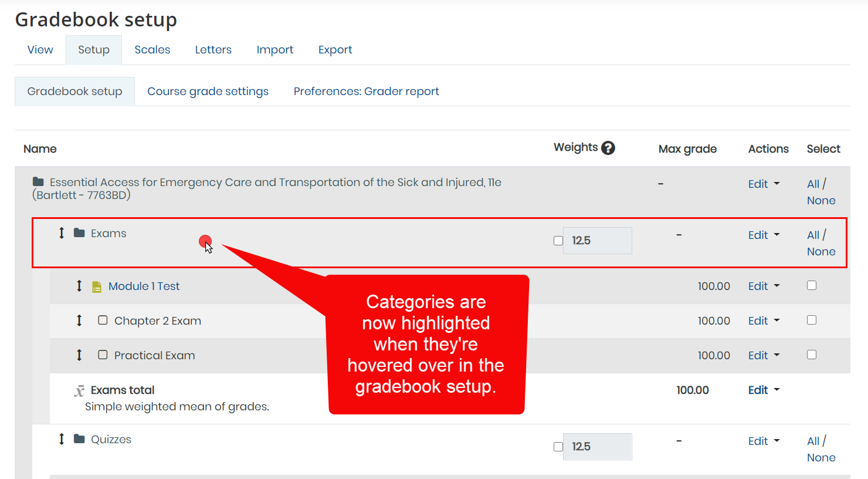Check the select box for Module 1 Test
Screen dimensions: 868x479
coord(811,285)
